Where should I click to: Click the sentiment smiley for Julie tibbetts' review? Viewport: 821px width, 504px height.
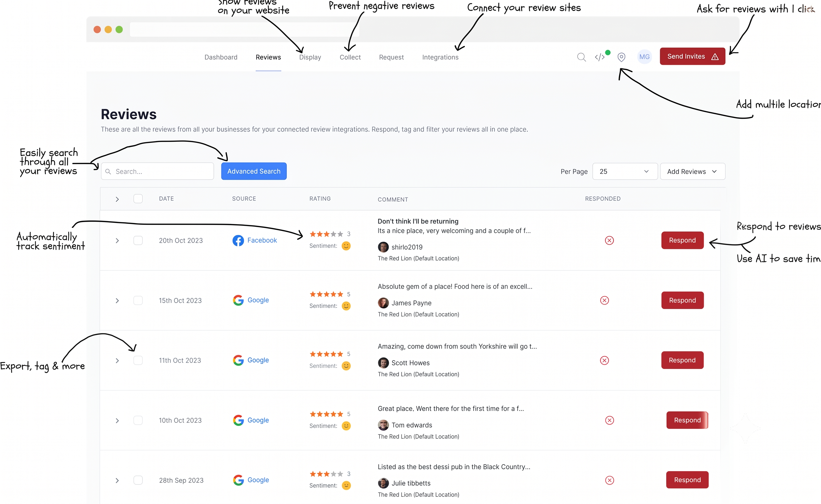coord(346,486)
